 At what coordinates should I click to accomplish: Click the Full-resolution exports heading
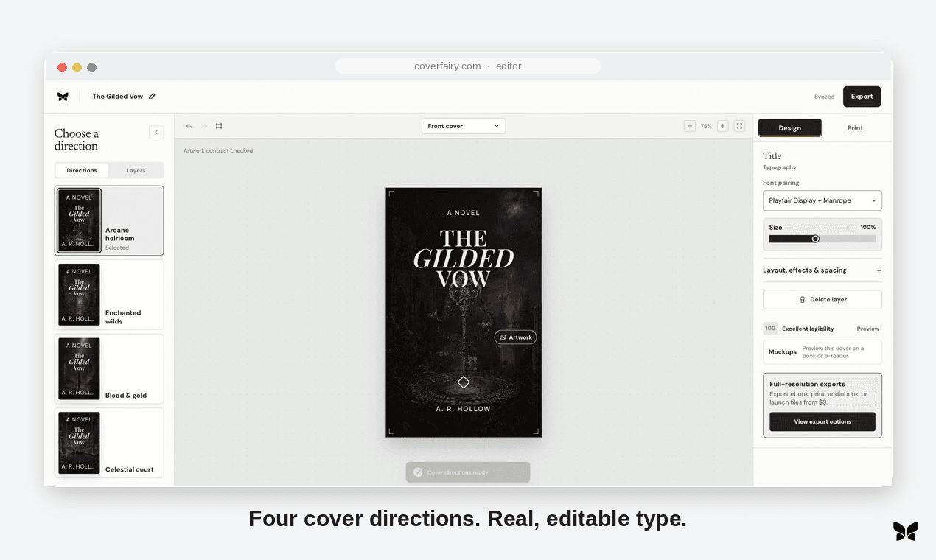pyautogui.click(x=807, y=384)
